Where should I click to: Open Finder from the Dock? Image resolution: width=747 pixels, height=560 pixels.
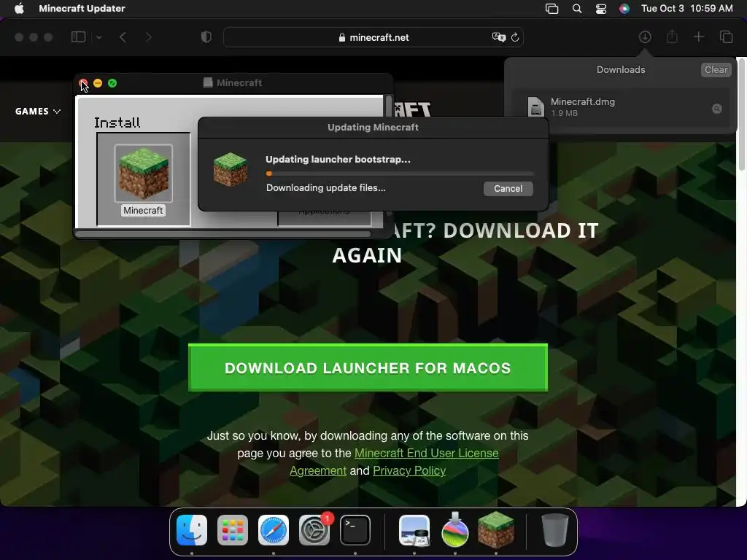(x=192, y=530)
